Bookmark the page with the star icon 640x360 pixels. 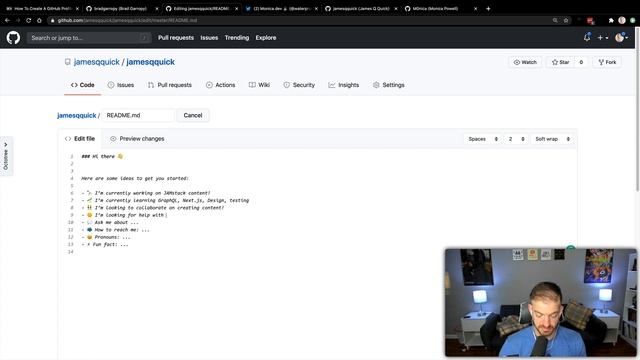[x=566, y=20]
